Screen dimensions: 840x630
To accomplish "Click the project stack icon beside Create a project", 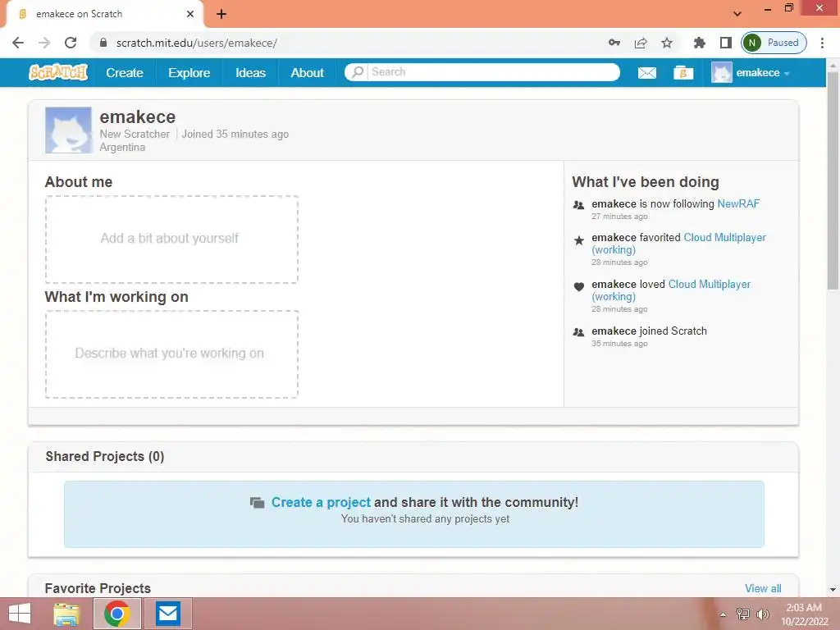I will 257,503.
